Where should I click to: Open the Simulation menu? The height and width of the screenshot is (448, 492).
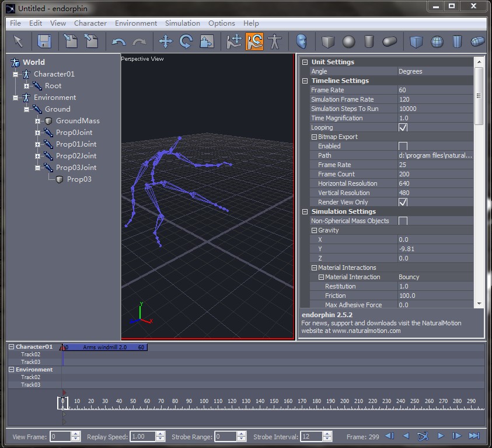182,23
